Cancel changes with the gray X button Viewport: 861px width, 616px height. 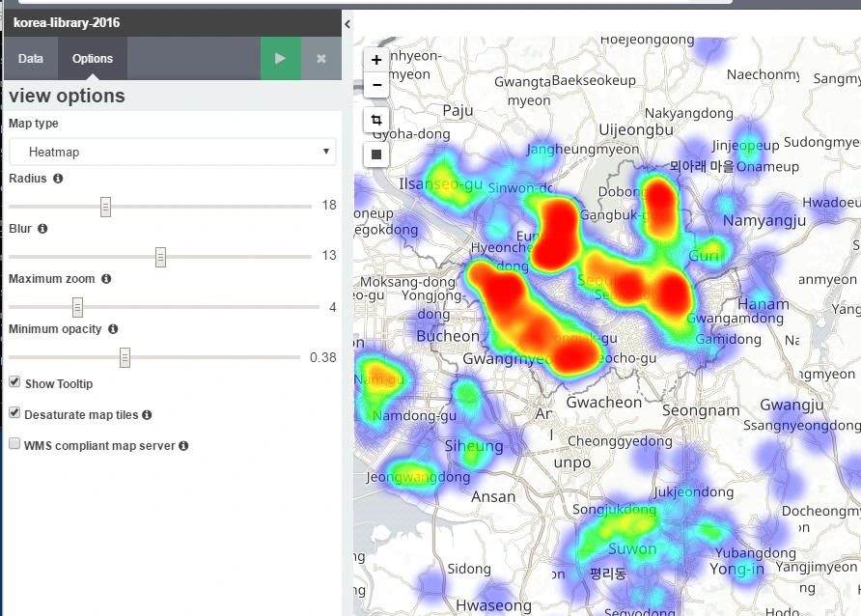(x=321, y=58)
